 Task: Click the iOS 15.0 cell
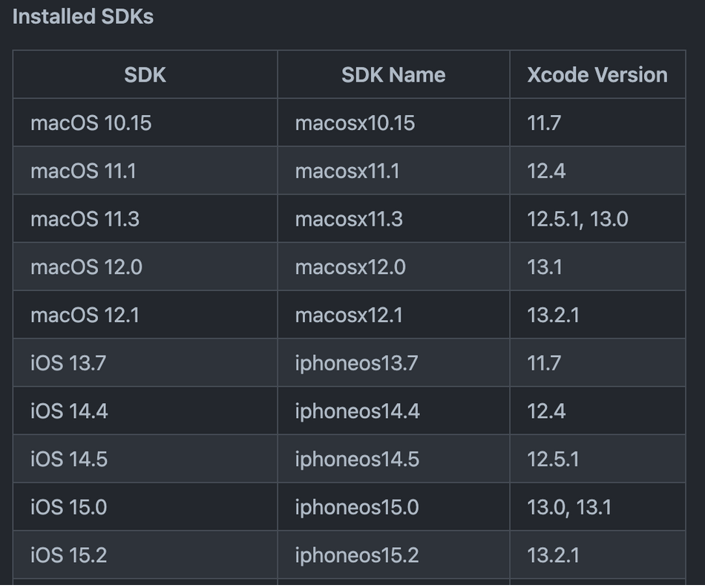coord(145,507)
